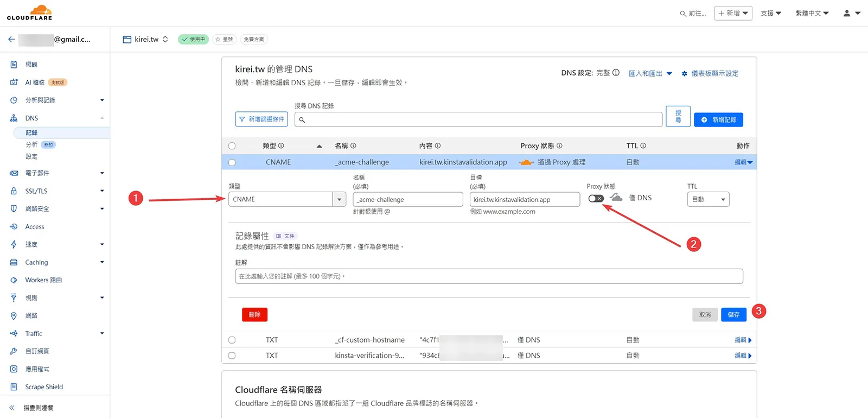
Task: Click the 電子郵件 envelope icon
Action: pos(14,173)
